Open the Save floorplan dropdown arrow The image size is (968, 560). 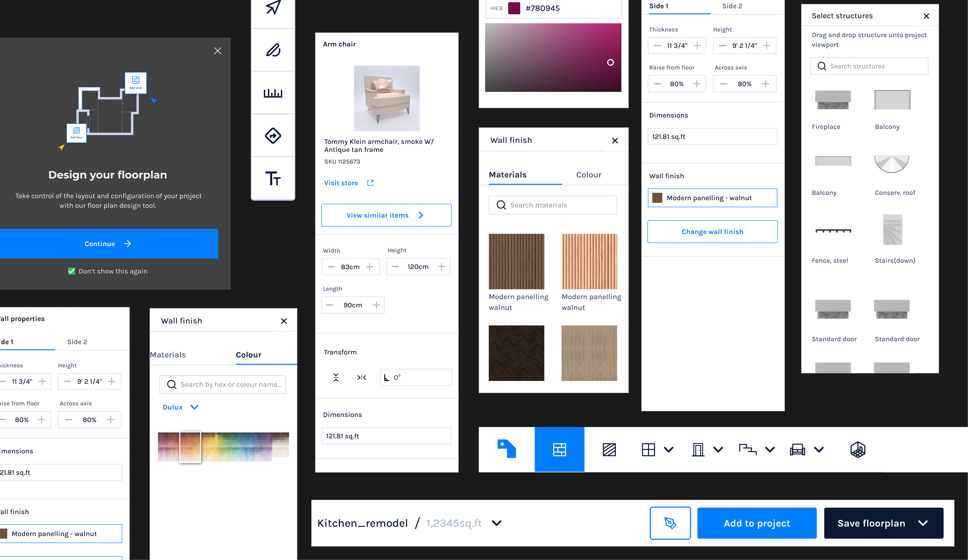coord(923,523)
